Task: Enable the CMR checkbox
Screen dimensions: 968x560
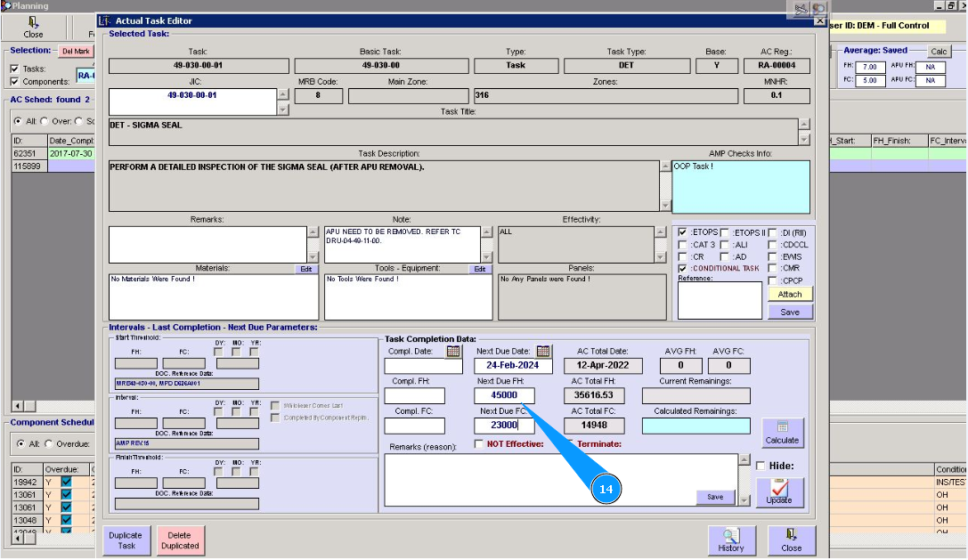Action: pyautogui.click(x=772, y=268)
